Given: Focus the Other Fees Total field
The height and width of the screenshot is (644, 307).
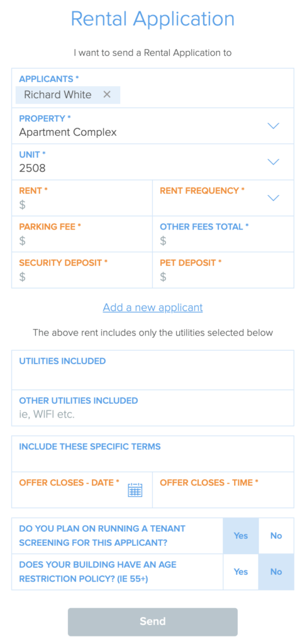Looking at the screenshot, I should pyautogui.click(x=223, y=234).
